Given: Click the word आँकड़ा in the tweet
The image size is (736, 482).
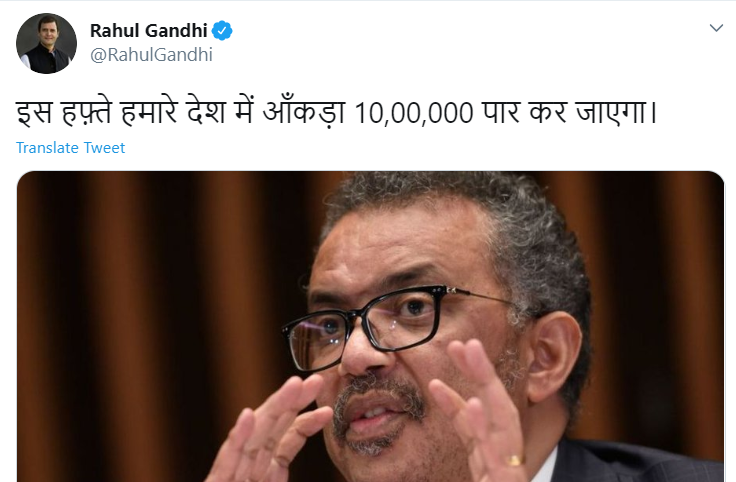Looking at the screenshot, I should click(304, 113).
